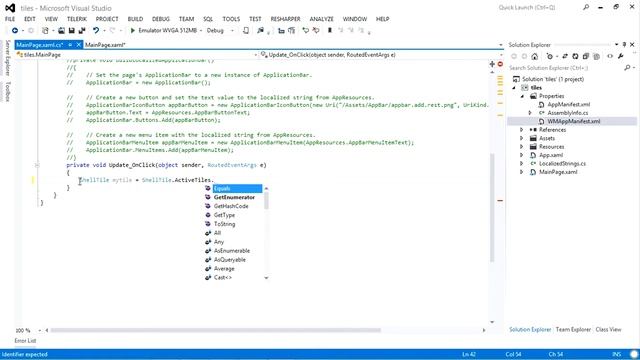This screenshot has height=360, width=640.
Task: Switch to the Team Explorer tab
Action: click(573, 329)
